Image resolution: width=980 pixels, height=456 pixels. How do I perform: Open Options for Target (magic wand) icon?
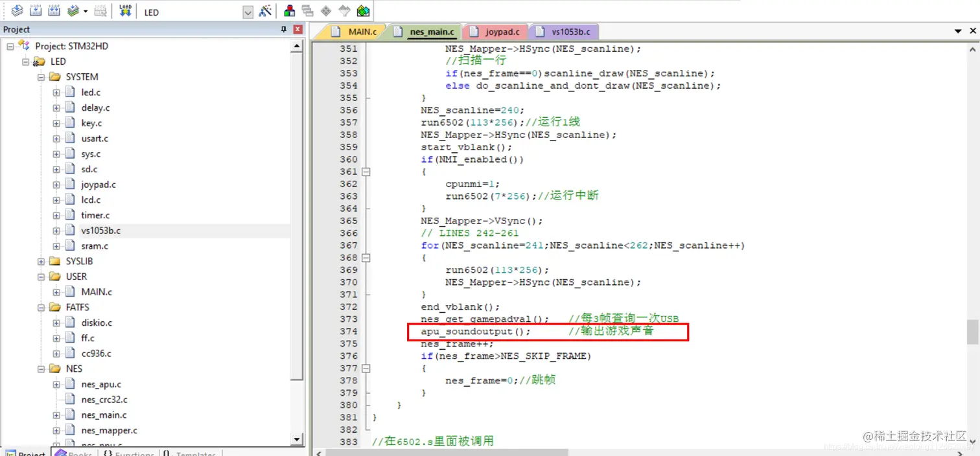pyautogui.click(x=264, y=11)
